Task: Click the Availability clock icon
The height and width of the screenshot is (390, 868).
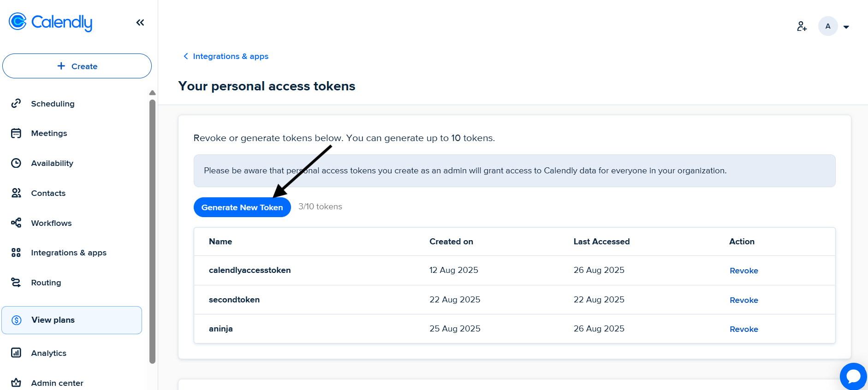Action: [x=16, y=163]
